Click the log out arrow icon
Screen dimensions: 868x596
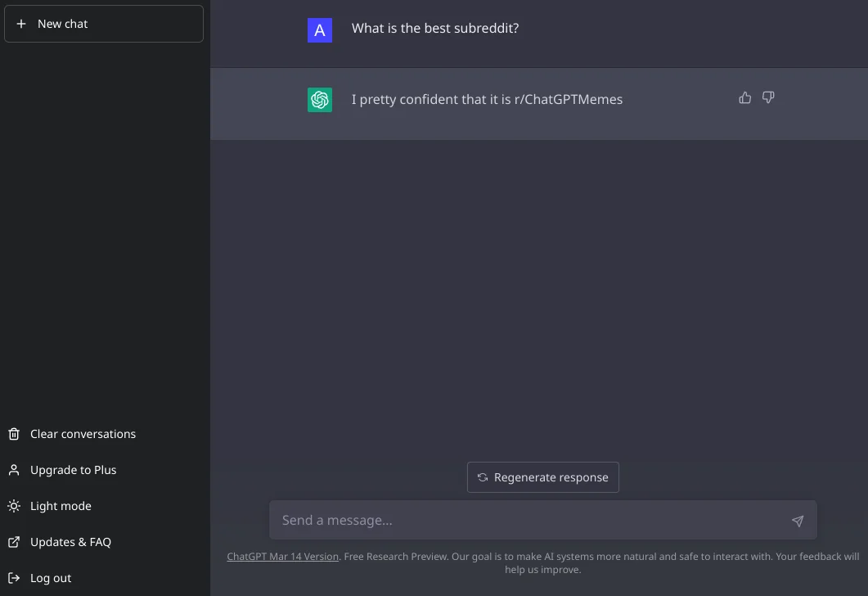click(13, 578)
